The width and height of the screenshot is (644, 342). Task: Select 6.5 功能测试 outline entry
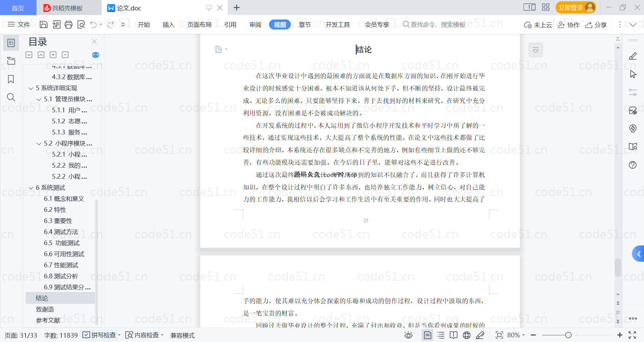pyautogui.click(x=62, y=243)
